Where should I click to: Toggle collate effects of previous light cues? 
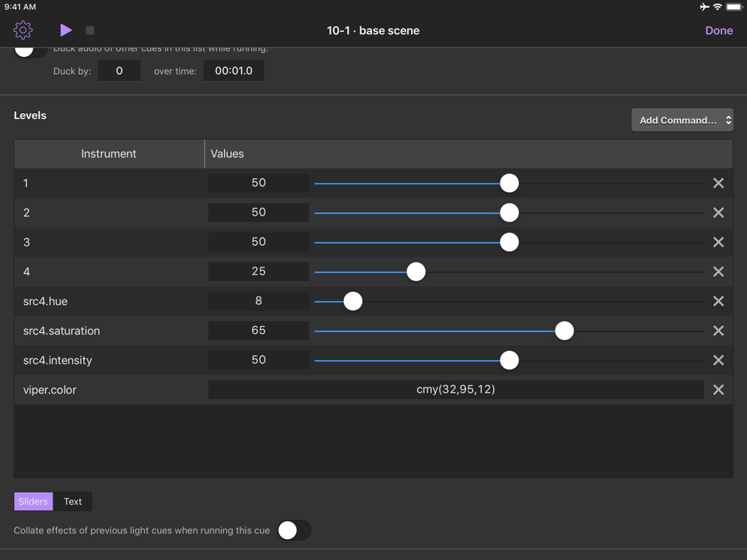coord(294,530)
